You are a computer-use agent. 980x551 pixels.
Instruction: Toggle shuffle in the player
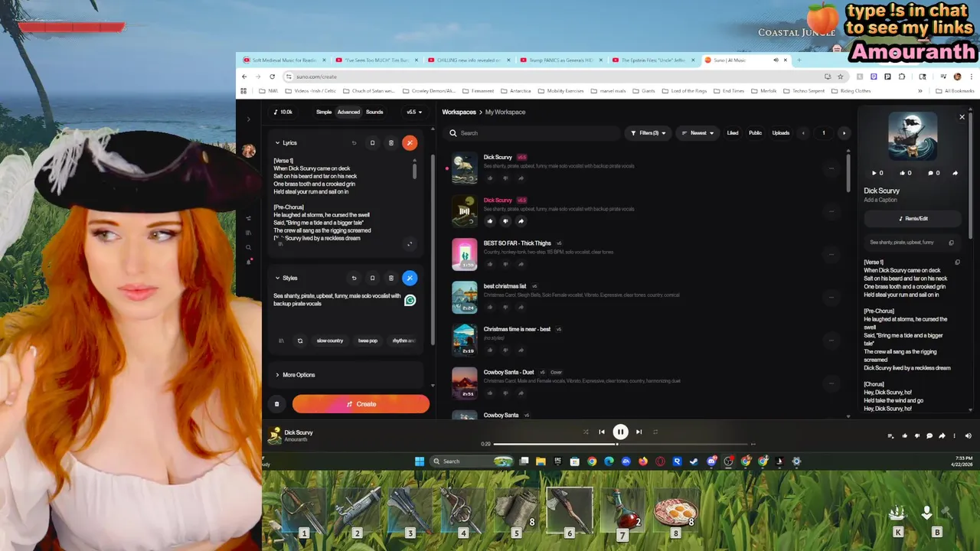click(x=586, y=432)
